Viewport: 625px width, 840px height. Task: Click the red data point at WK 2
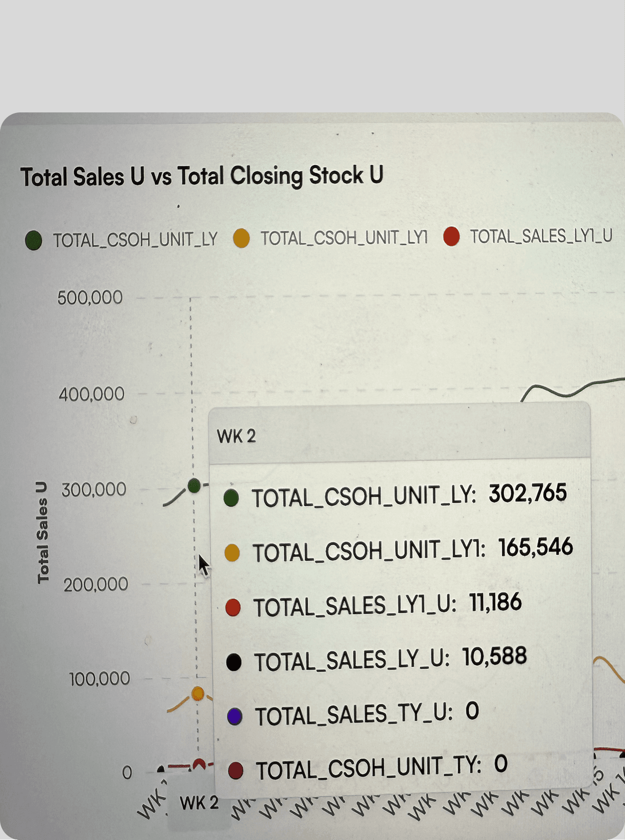199,764
